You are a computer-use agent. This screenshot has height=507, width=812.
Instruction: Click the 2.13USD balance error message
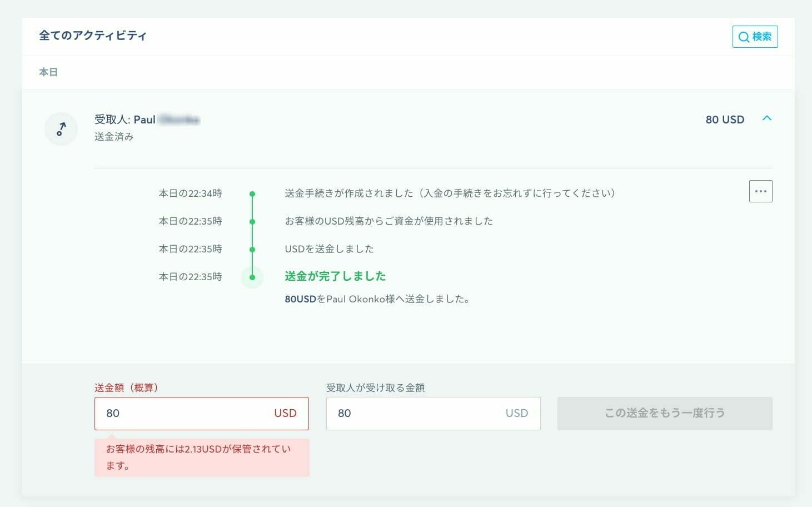tap(202, 458)
